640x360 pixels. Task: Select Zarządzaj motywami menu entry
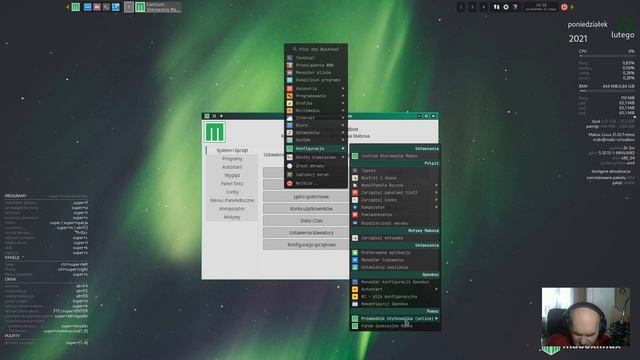point(395,238)
